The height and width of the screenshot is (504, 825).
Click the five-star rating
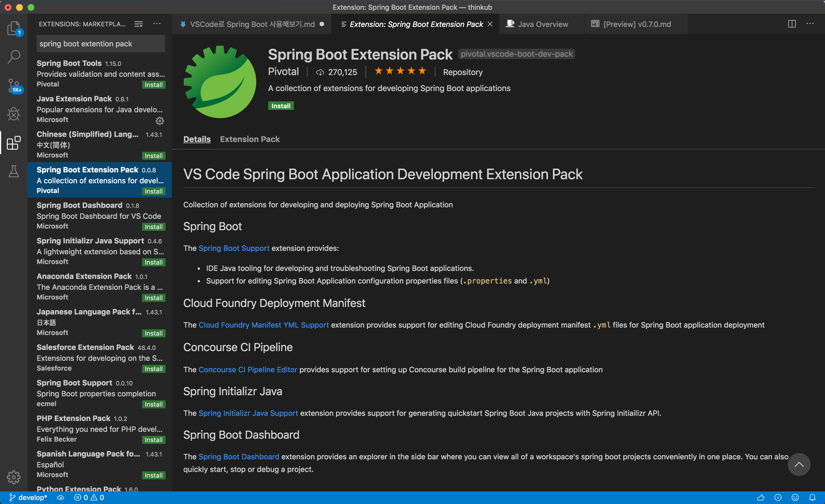click(x=400, y=71)
